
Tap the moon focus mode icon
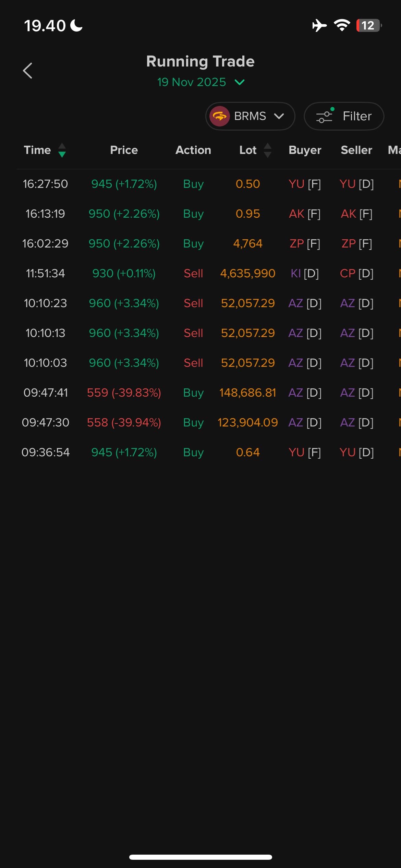pyautogui.click(x=76, y=25)
